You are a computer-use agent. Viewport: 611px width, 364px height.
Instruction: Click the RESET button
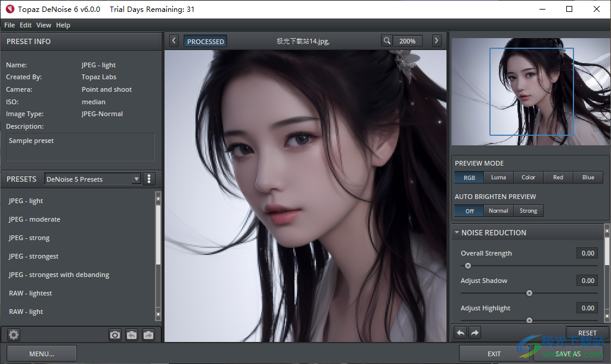click(587, 332)
